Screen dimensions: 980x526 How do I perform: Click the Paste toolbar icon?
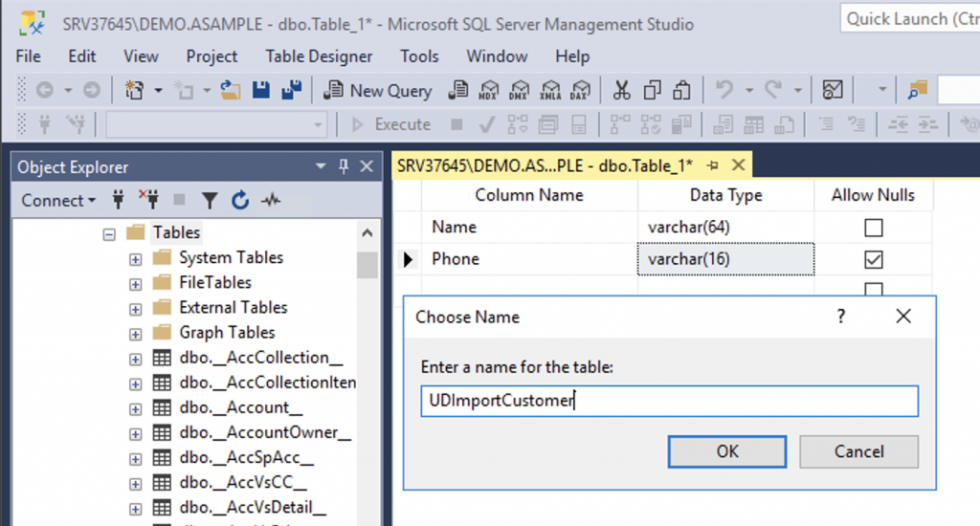[x=681, y=91]
